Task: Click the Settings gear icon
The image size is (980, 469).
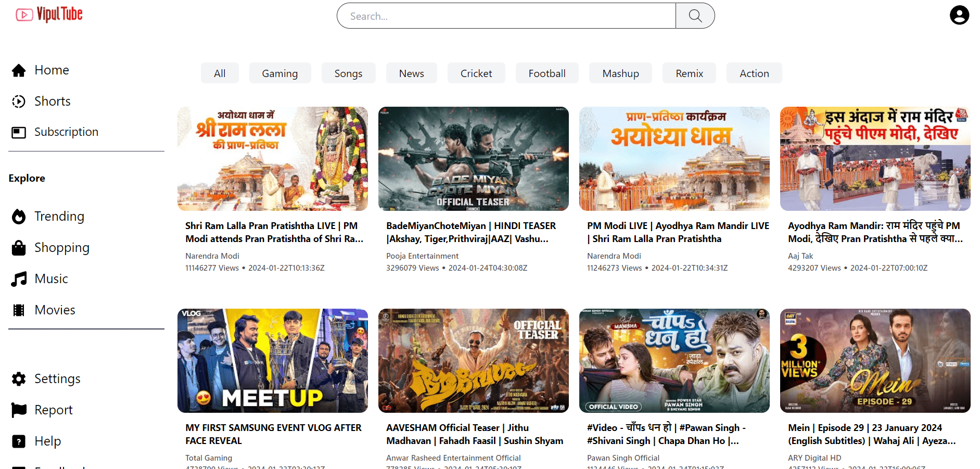Action: tap(19, 379)
